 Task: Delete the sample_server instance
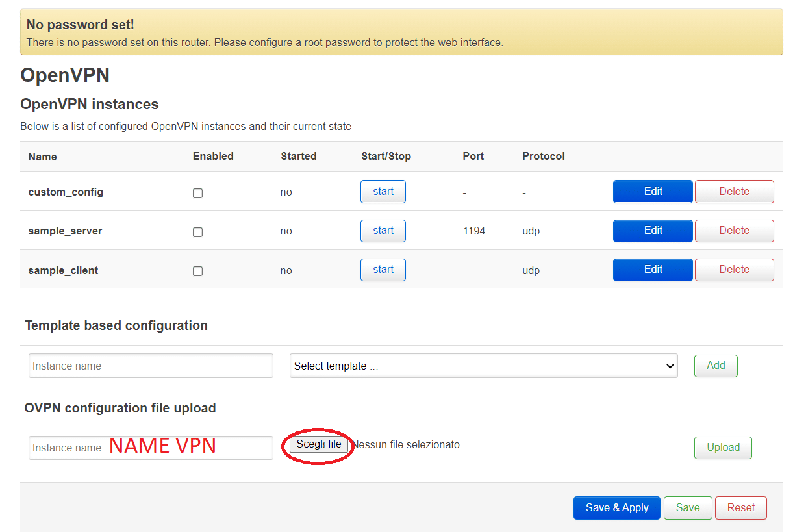tap(734, 231)
